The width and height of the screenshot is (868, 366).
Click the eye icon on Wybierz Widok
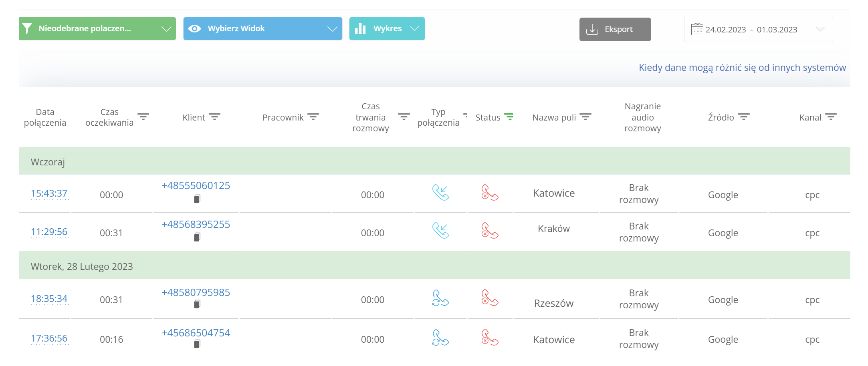(195, 28)
